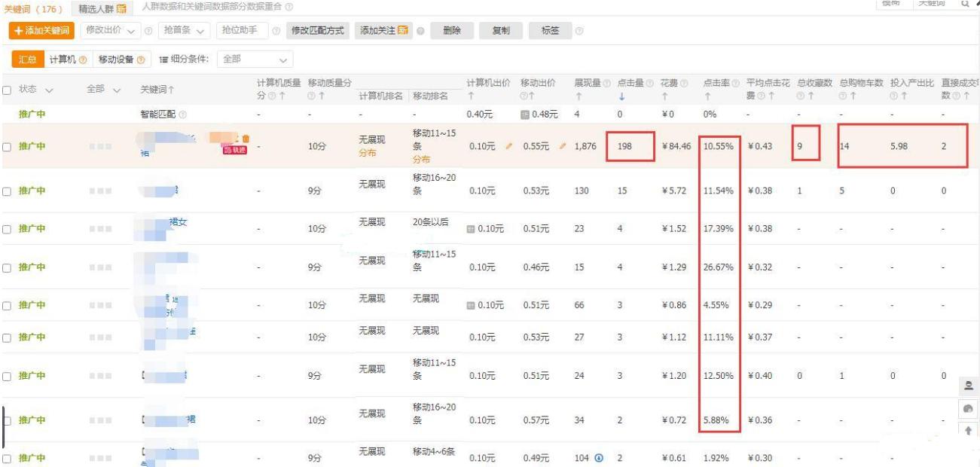The image size is (980, 467).
Task: Check the checkbox on the first keyword row
Action: (6, 146)
